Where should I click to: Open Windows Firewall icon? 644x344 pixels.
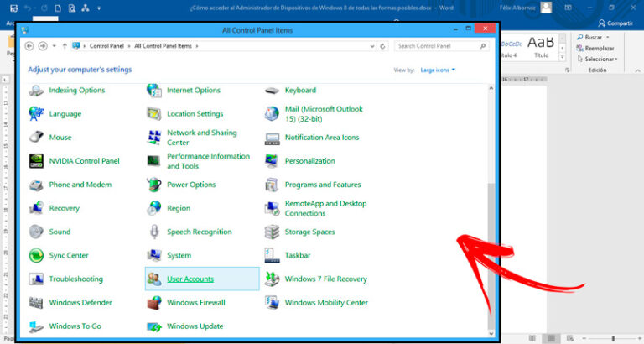click(154, 303)
